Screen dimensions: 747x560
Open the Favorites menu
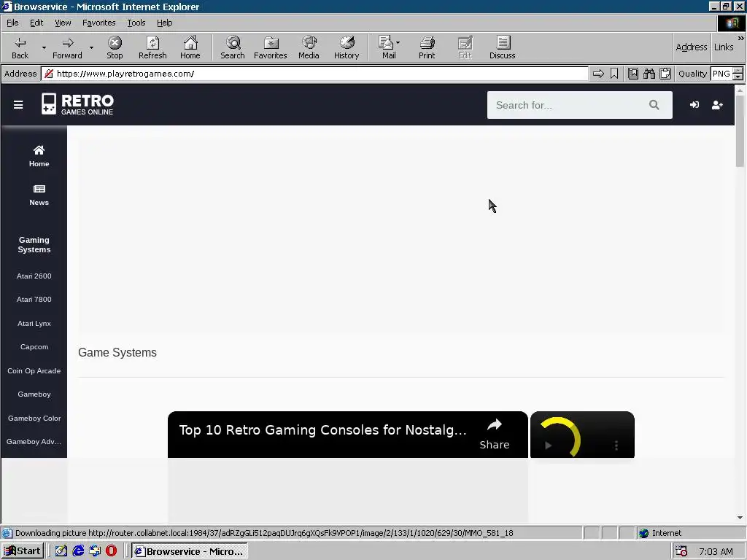pyautogui.click(x=98, y=23)
